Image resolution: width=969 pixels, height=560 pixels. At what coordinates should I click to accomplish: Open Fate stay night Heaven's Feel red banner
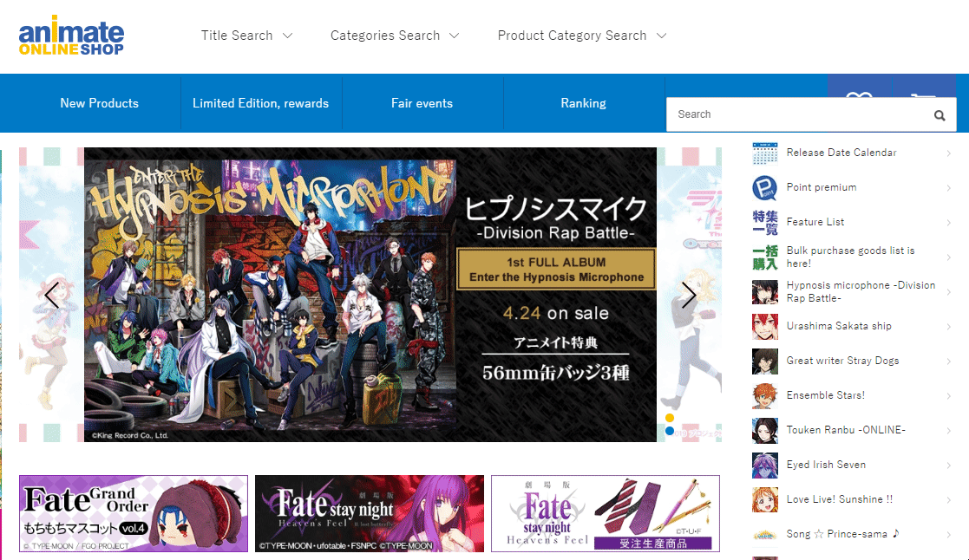pos(370,514)
